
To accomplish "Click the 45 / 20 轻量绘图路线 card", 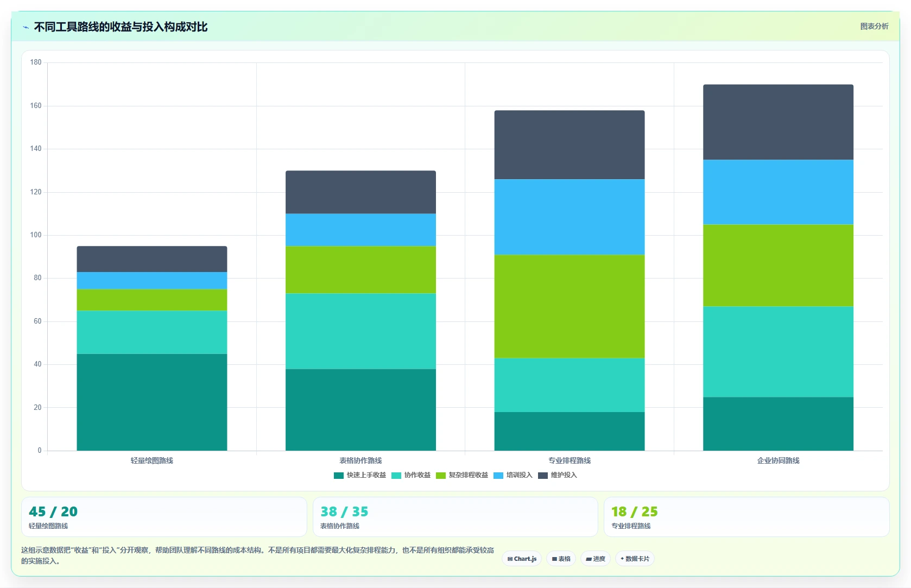I will [x=164, y=517].
